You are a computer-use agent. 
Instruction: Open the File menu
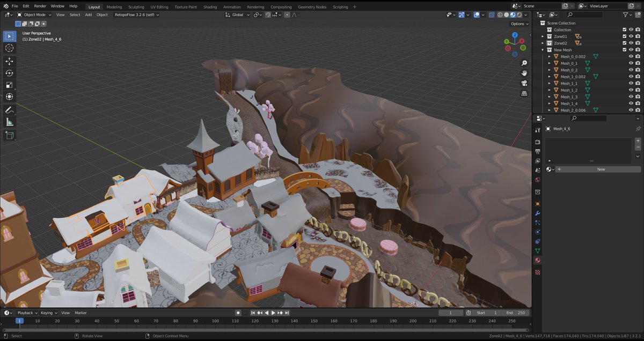click(15, 6)
